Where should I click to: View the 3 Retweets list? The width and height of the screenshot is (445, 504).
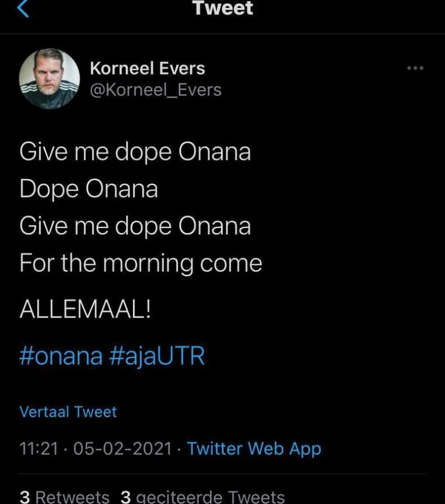(x=65, y=496)
